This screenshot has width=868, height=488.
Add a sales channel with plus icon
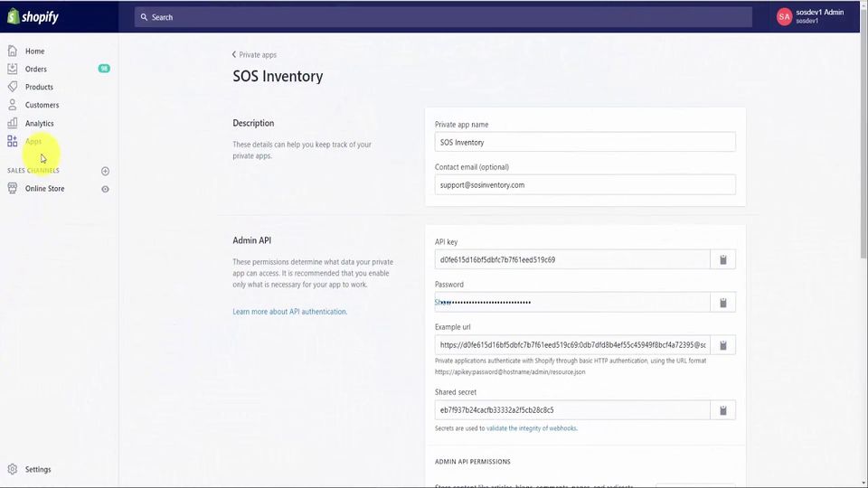point(105,171)
